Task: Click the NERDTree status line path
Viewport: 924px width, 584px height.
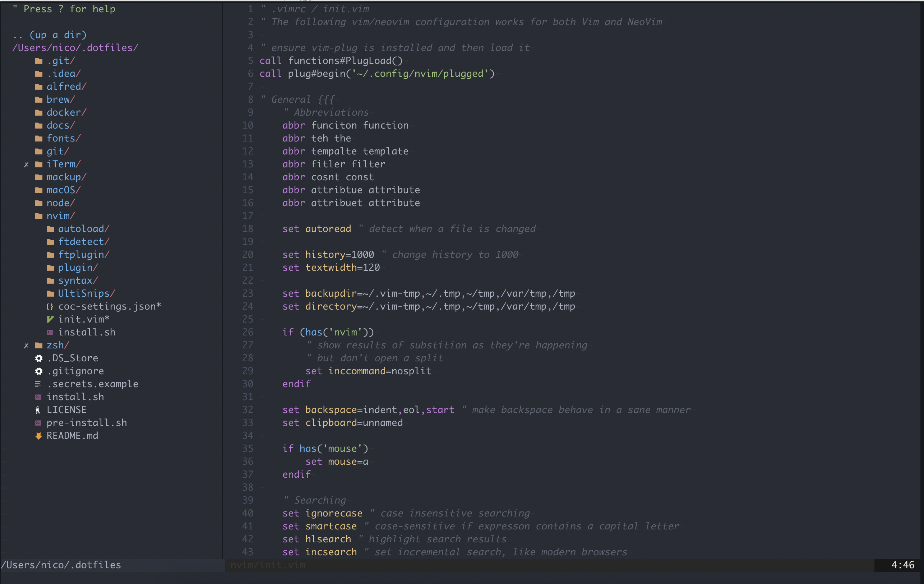Action: click(61, 565)
